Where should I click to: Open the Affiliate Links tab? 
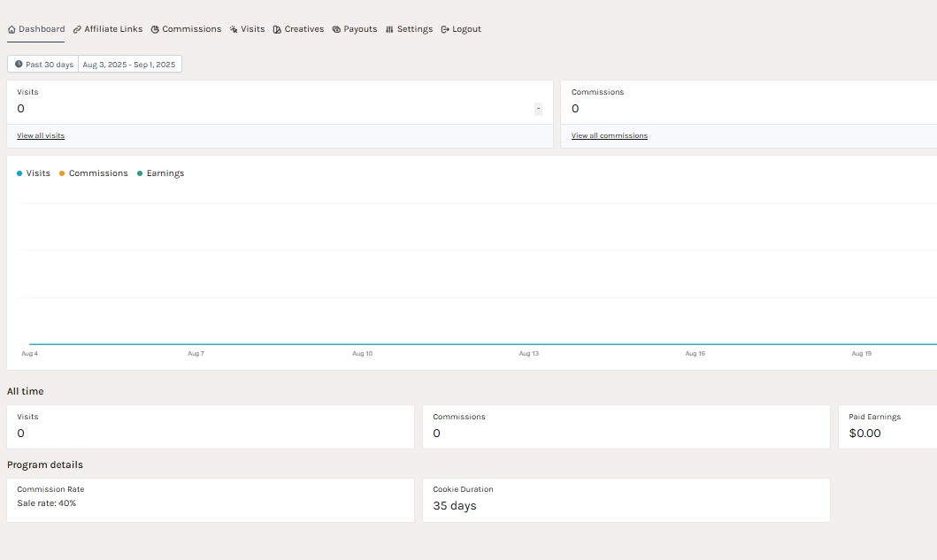coord(113,29)
